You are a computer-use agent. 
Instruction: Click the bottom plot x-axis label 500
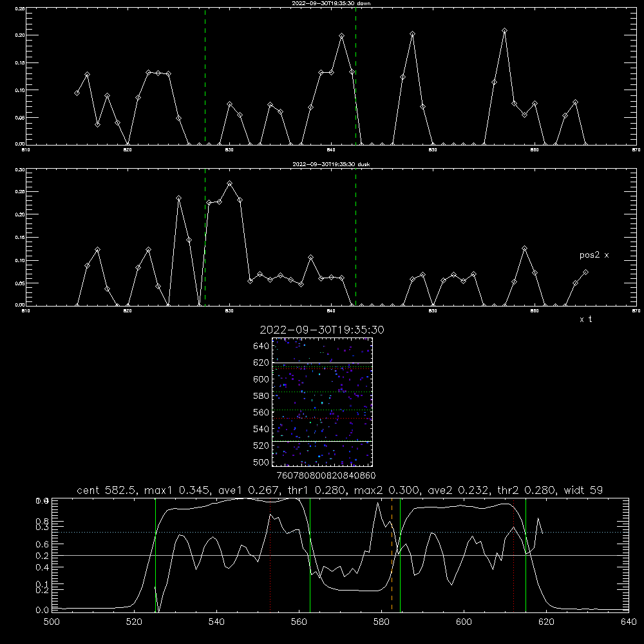pyautogui.click(x=52, y=622)
